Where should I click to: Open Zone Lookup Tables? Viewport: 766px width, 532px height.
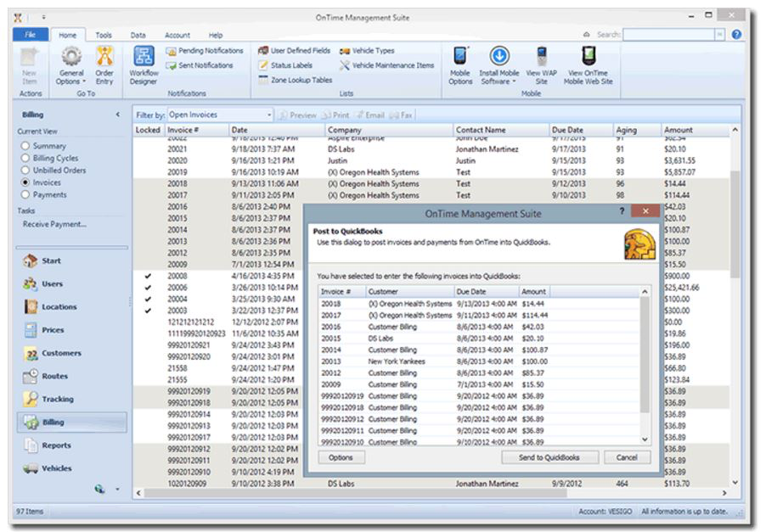pyautogui.click(x=295, y=80)
